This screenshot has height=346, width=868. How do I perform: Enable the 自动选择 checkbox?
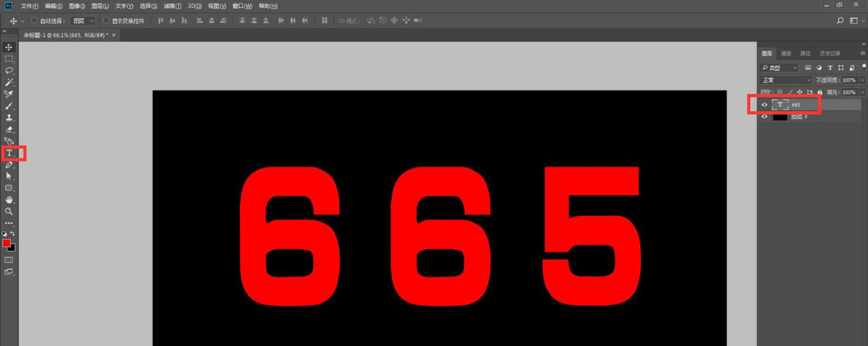(35, 21)
